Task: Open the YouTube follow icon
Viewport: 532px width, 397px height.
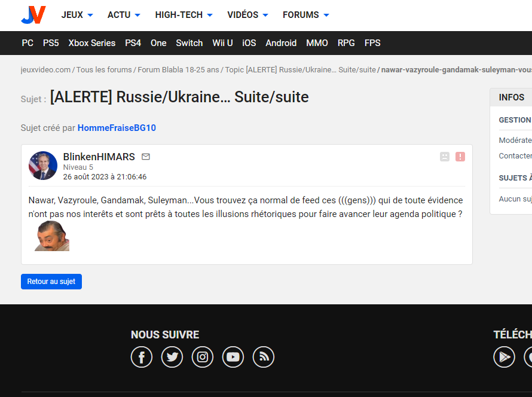Action: (x=233, y=357)
